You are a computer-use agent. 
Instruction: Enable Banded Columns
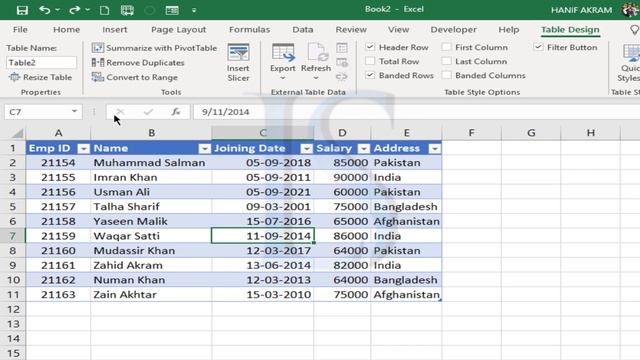click(447, 75)
